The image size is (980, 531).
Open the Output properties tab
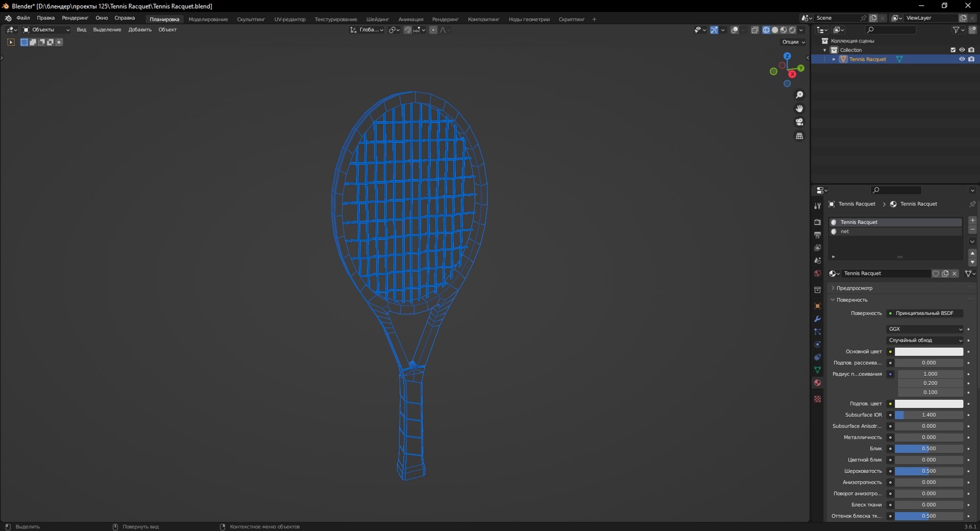tap(817, 235)
